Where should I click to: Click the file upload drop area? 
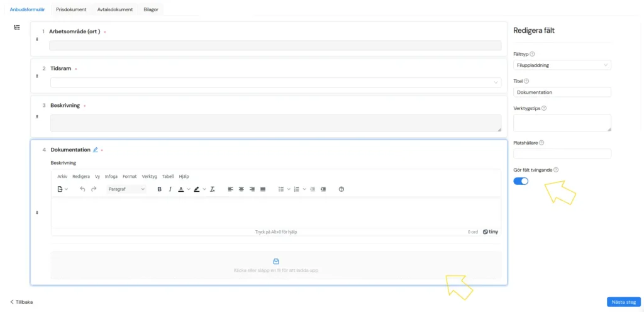(x=276, y=265)
